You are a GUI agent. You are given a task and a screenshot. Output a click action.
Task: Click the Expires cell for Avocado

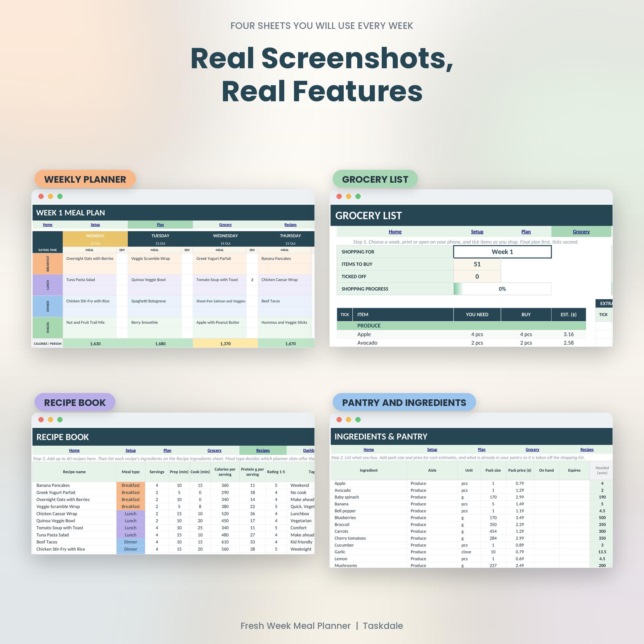coord(574,490)
